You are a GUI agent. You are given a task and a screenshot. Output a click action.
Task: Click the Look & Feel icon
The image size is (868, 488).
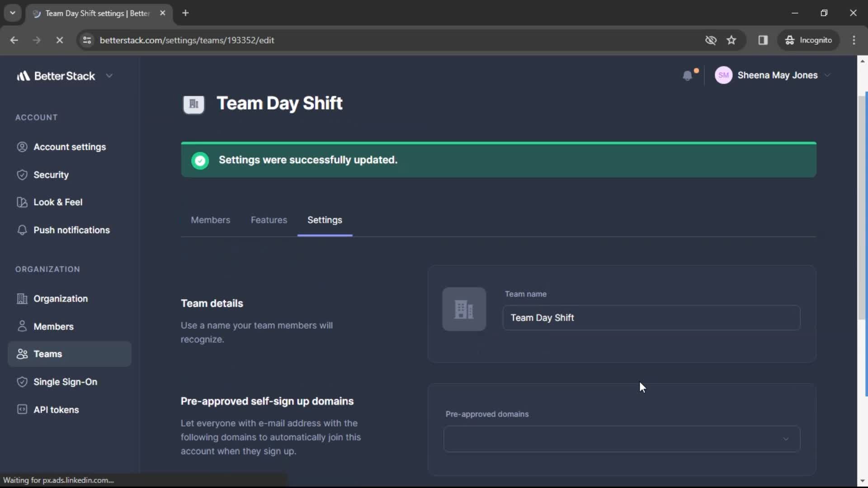coord(21,202)
